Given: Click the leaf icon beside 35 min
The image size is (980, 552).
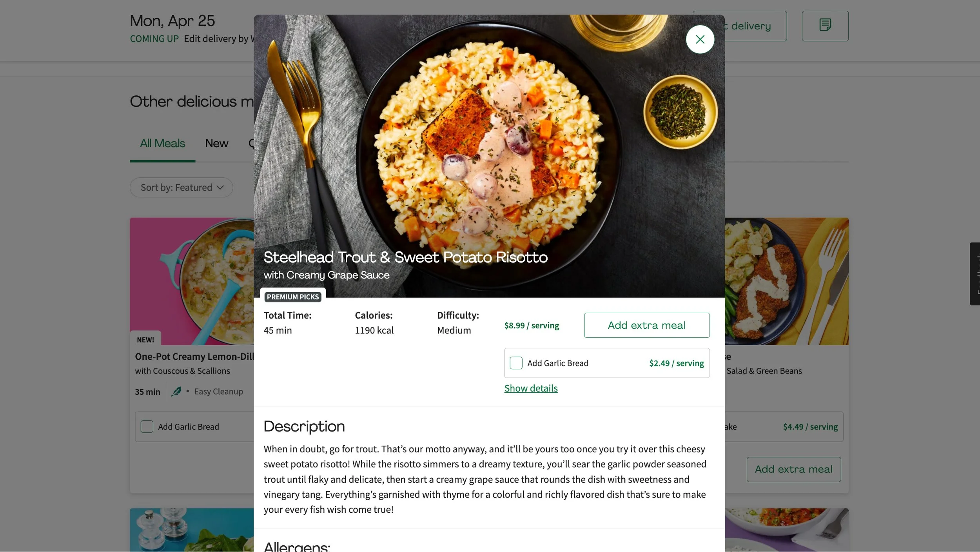Looking at the screenshot, I should pyautogui.click(x=176, y=391).
